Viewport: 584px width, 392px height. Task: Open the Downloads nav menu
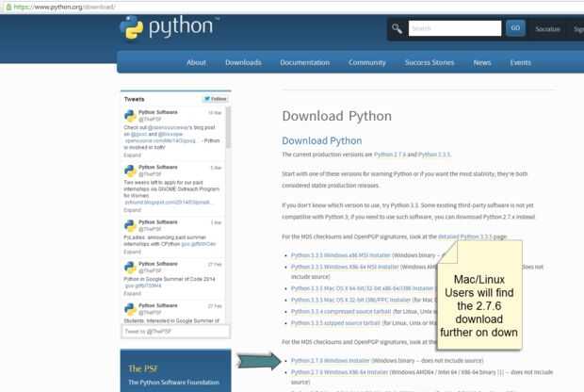click(x=243, y=62)
